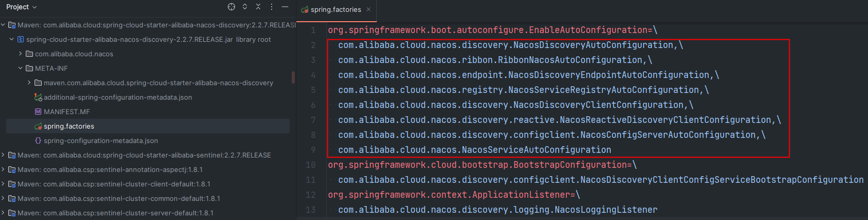Open the MANIFEST.MF file
868x220 pixels.
tap(67, 112)
